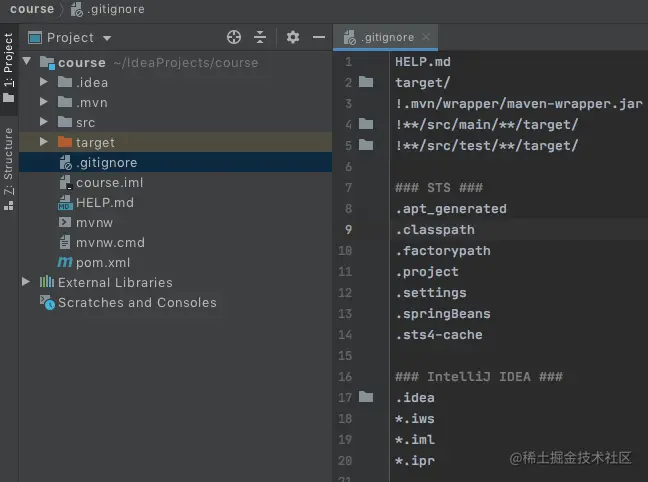Collapse the course root folder arrow

tap(27, 62)
